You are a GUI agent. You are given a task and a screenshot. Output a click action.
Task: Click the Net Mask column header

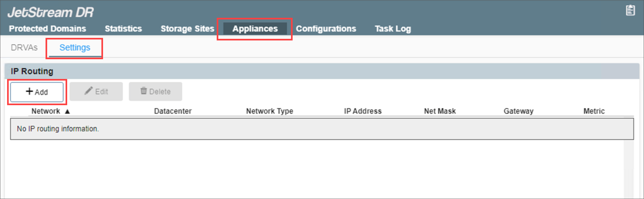tap(440, 111)
